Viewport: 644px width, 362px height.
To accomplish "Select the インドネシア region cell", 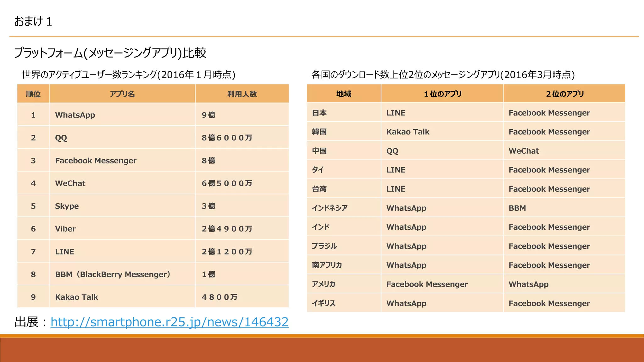I will 330,208.
